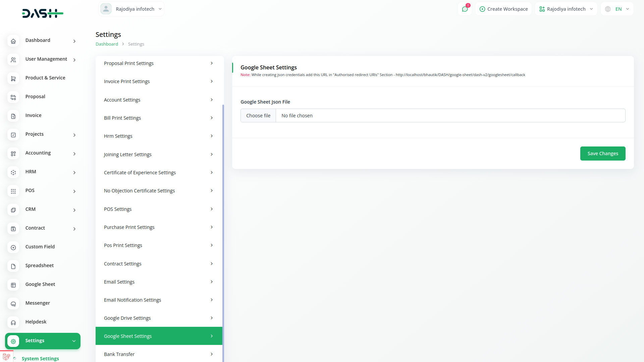This screenshot has width=644, height=362.
Task: Click the Google Sheet sidebar icon
Action: click(13, 285)
